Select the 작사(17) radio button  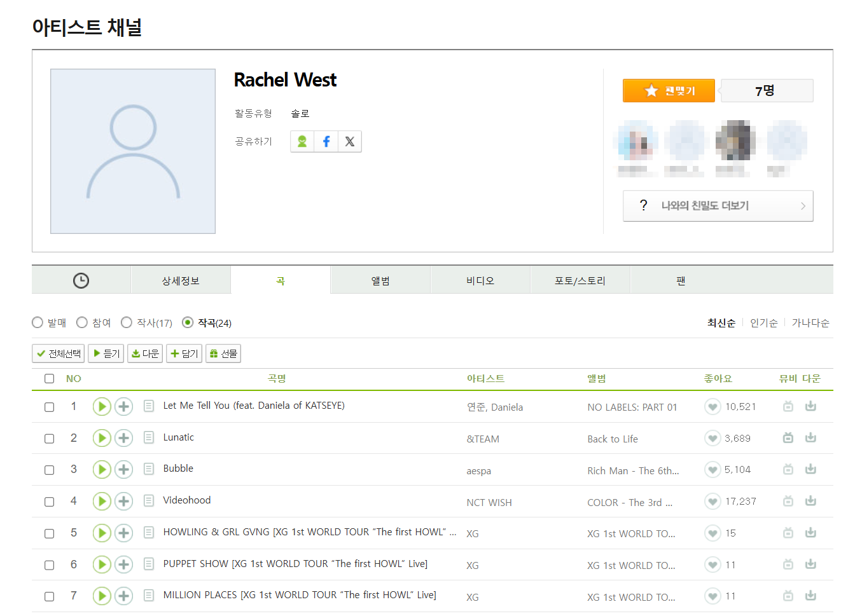[x=127, y=323]
